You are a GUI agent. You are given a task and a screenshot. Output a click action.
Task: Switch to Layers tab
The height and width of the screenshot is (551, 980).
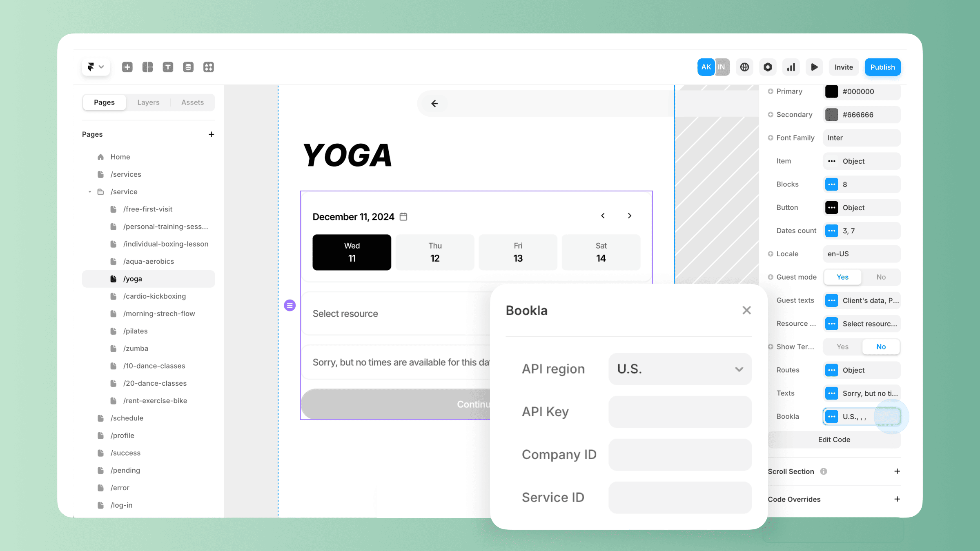click(x=148, y=102)
